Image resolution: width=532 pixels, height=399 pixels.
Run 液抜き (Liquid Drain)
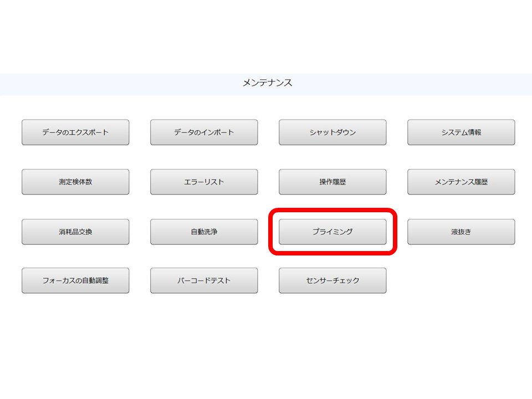tap(461, 231)
